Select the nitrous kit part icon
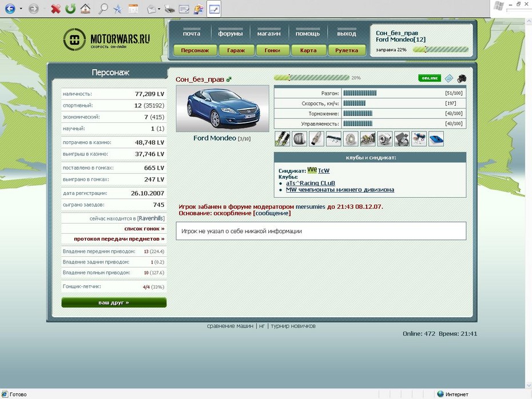The image size is (532, 399). point(419,139)
